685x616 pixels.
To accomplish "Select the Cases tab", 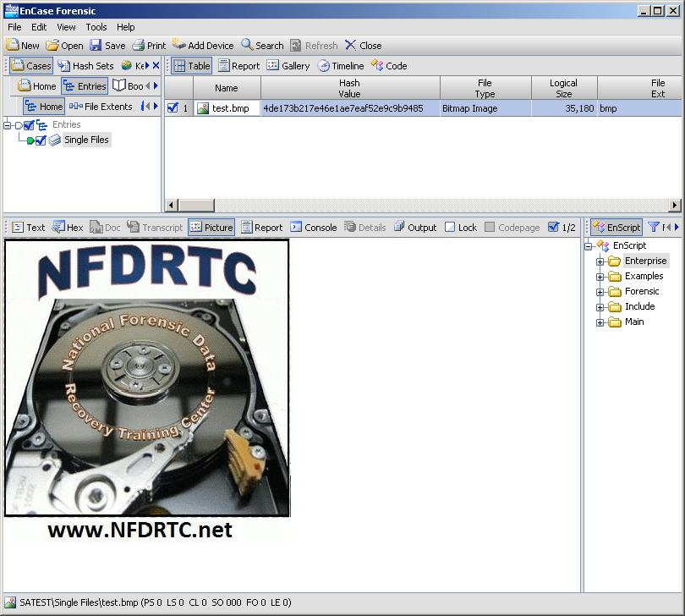I will pyautogui.click(x=31, y=66).
